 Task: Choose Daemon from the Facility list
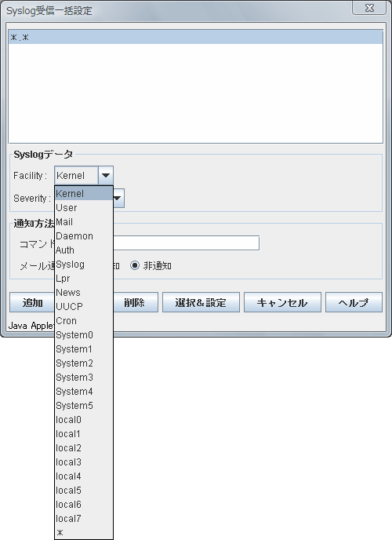(x=84, y=236)
